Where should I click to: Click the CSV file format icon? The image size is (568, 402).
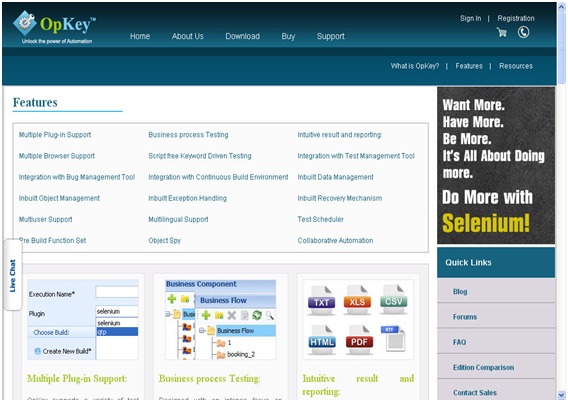(x=394, y=300)
